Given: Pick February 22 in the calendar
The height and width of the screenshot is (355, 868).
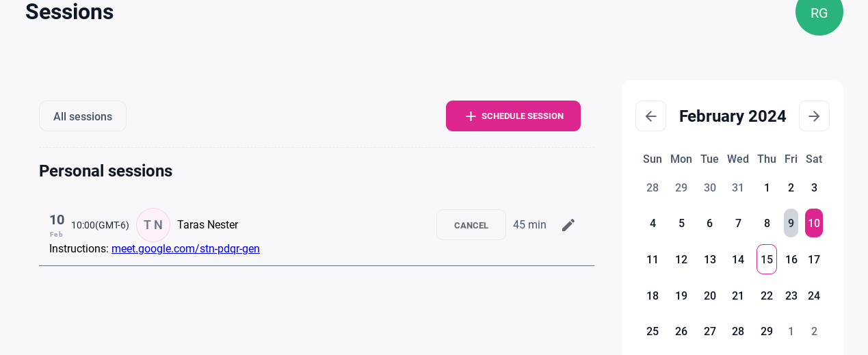Looking at the screenshot, I should point(767,295).
